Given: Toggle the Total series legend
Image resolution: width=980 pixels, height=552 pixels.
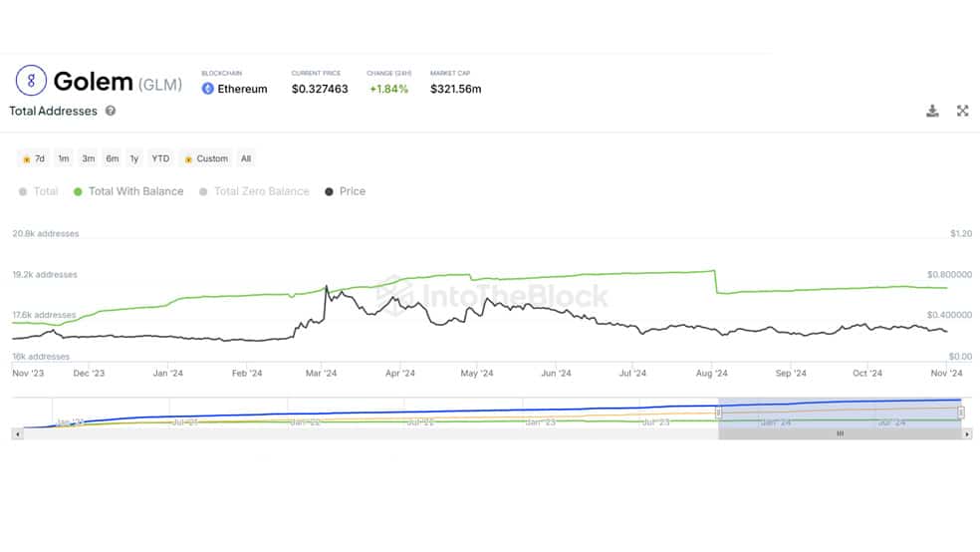Looking at the screenshot, I should pos(39,191).
